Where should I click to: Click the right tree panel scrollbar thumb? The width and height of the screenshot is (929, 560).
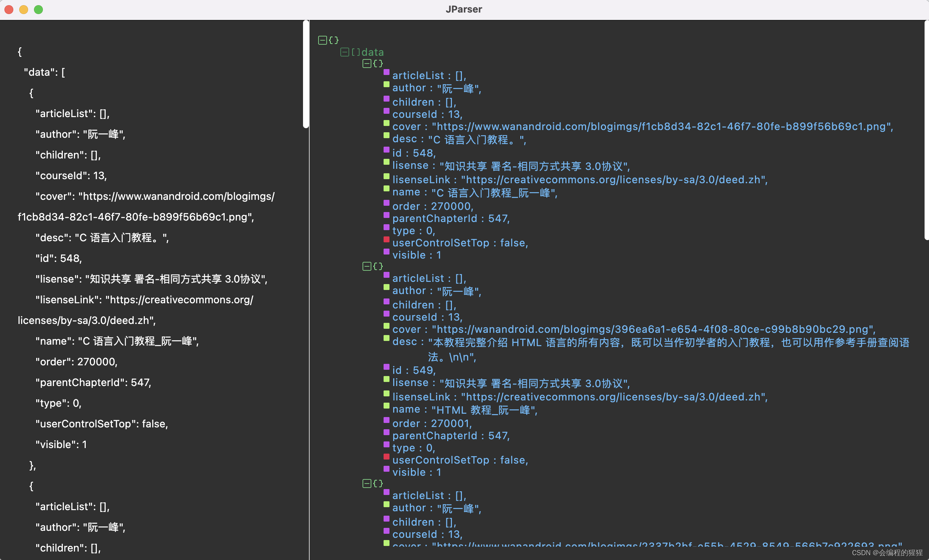926,130
